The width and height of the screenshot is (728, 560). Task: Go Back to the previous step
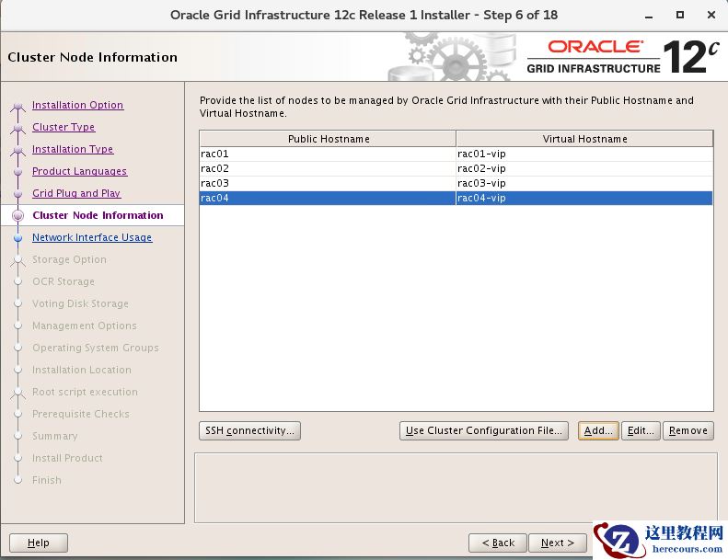click(x=498, y=543)
